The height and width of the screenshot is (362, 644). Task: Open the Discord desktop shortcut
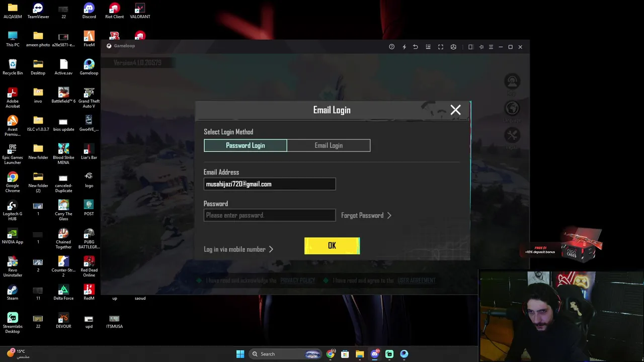[89, 11]
